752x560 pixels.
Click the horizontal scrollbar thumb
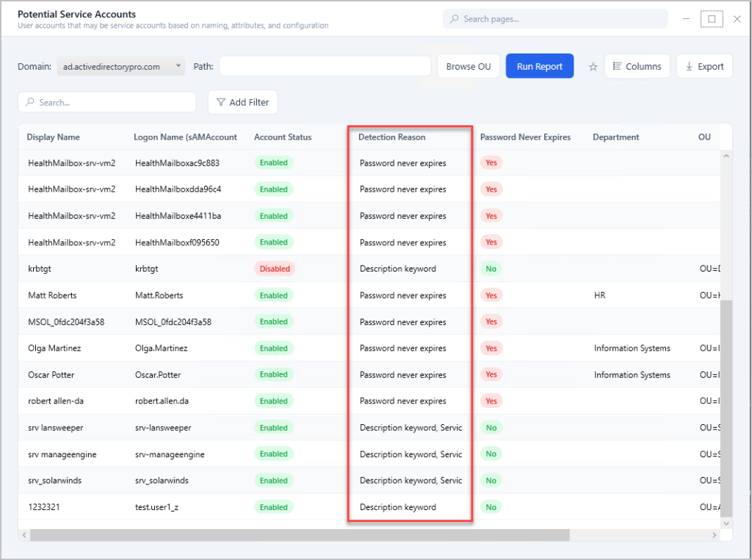(300, 534)
